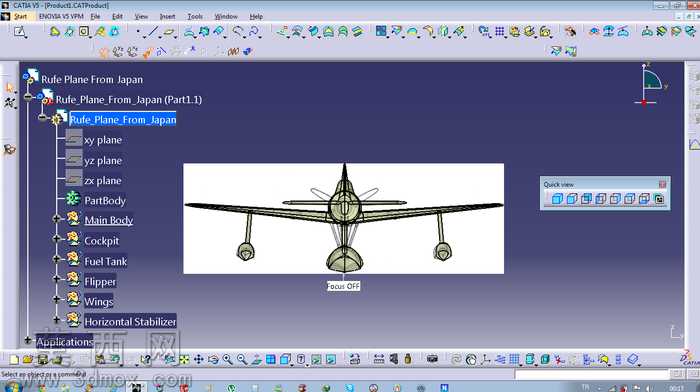The image size is (700, 392).
Task: Expand the Fuel Tank tree node
Action: pyautogui.click(x=56, y=259)
